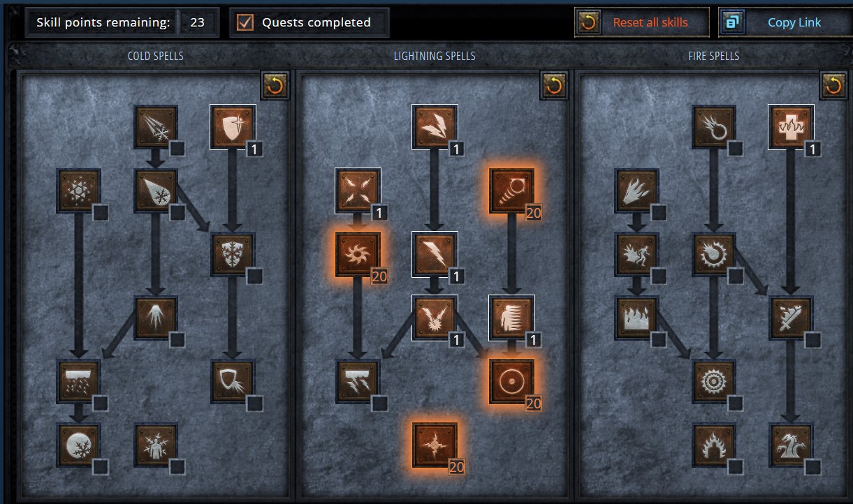
Task: Click the Telekinesis level 20 counter box
Action: coord(534,213)
